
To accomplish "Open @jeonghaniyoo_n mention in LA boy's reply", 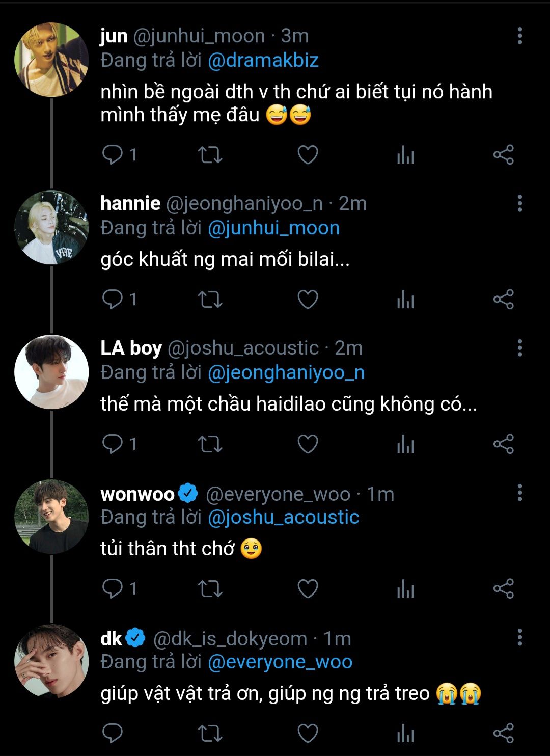I will (286, 373).
